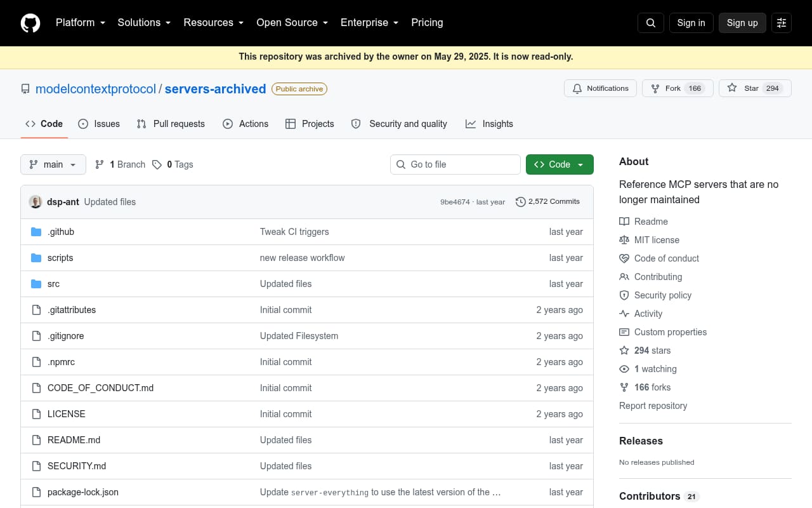Click the Sign in button
This screenshot has width=812, height=508.
click(691, 23)
